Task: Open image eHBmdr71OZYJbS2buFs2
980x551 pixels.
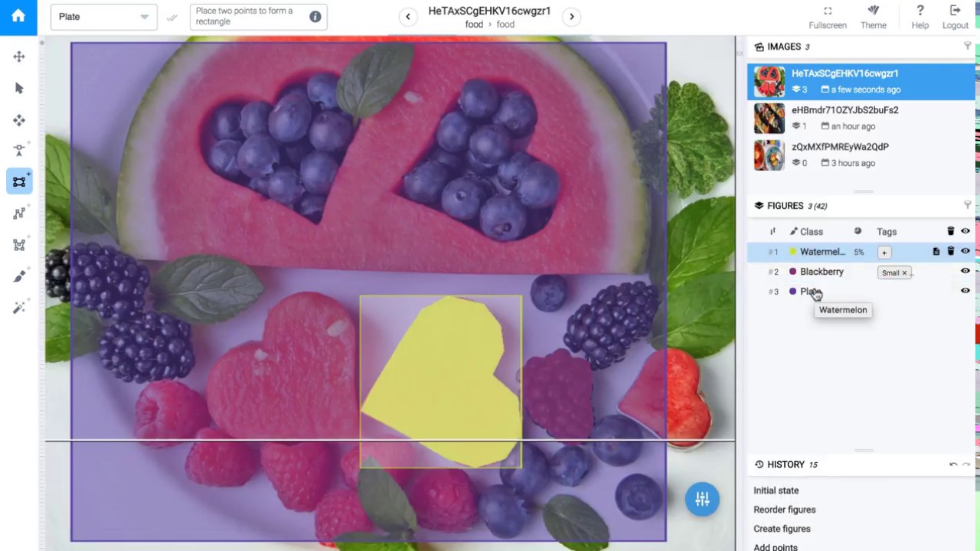Action: (861, 118)
